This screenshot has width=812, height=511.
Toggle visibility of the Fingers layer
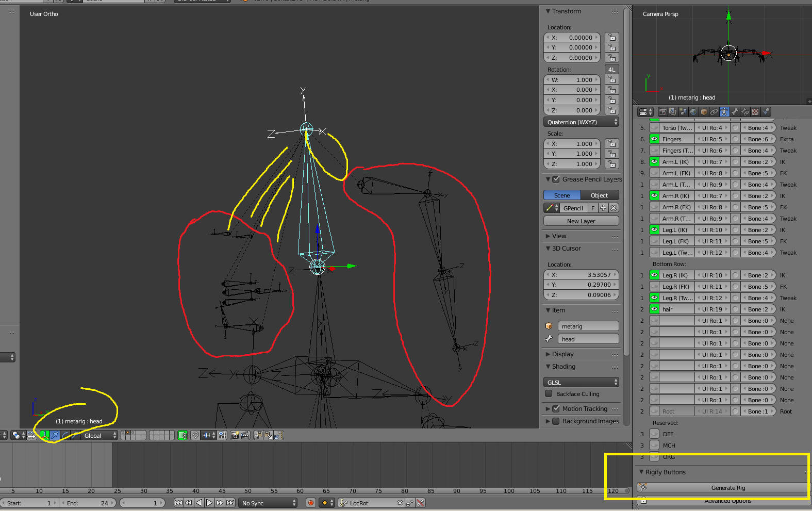pyautogui.click(x=654, y=139)
